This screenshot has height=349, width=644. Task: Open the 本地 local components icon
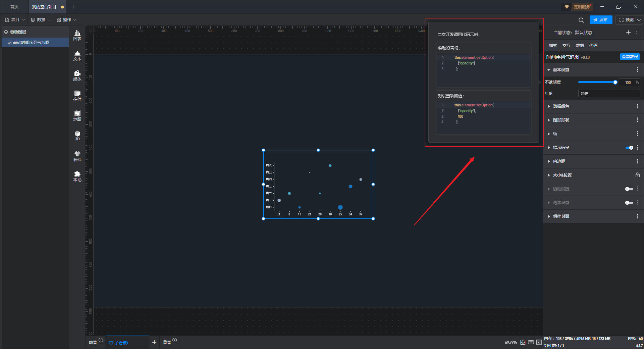click(77, 176)
